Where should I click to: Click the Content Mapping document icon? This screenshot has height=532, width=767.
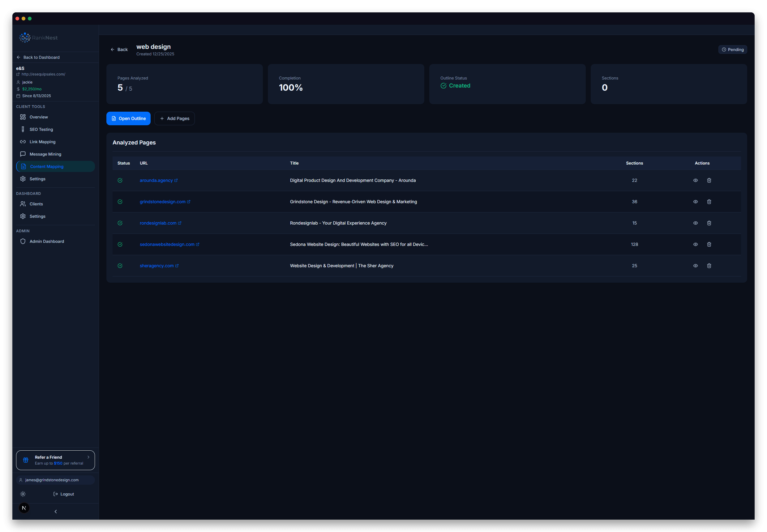tap(23, 166)
